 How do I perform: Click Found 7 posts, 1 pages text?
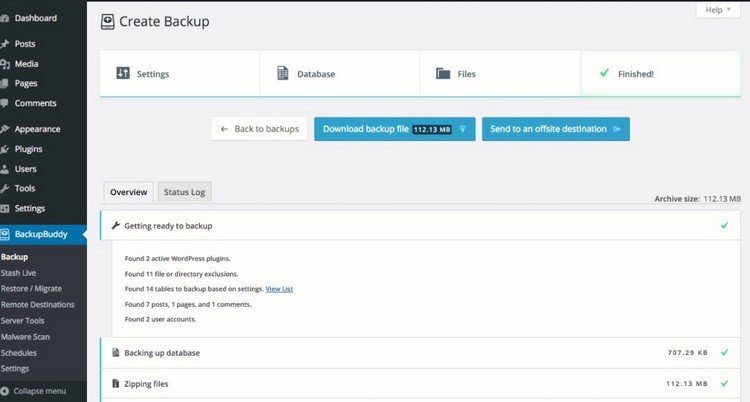pyautogui.click(x=188, y=304)
